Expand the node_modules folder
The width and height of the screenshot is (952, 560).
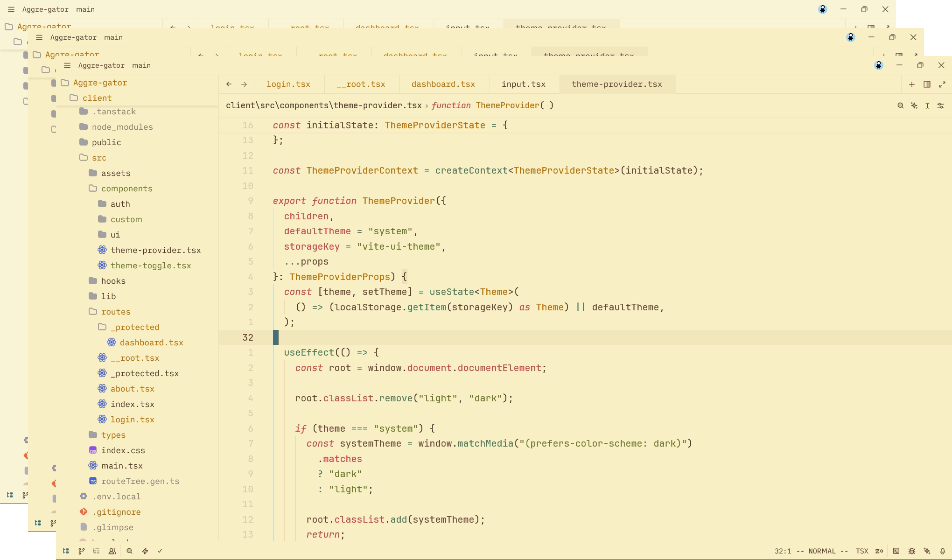[x=138, y=127]
